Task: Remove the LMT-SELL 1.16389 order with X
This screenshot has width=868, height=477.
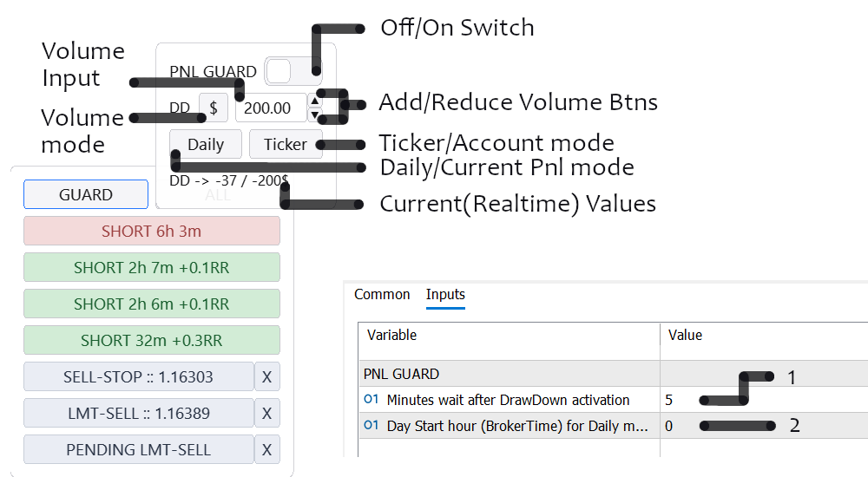Action: click(x=267, y=414)
